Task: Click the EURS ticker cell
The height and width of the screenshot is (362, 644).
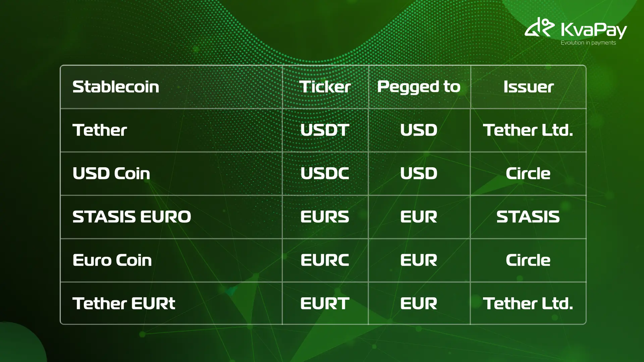Action: pos(325,217)
